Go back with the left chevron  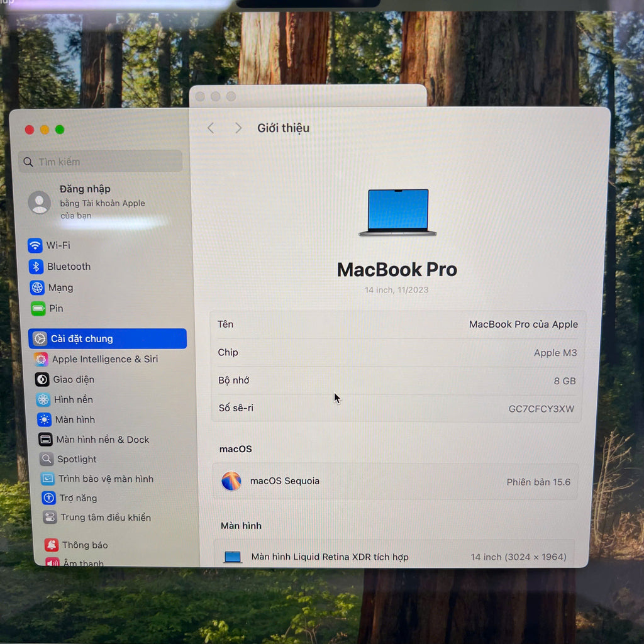click(x=211, y=128)
